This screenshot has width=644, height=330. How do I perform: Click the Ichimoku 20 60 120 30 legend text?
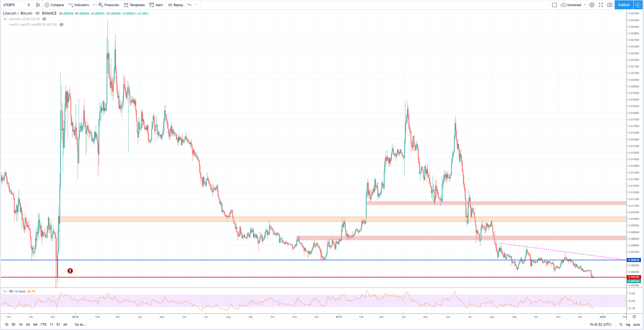(24, 19)
